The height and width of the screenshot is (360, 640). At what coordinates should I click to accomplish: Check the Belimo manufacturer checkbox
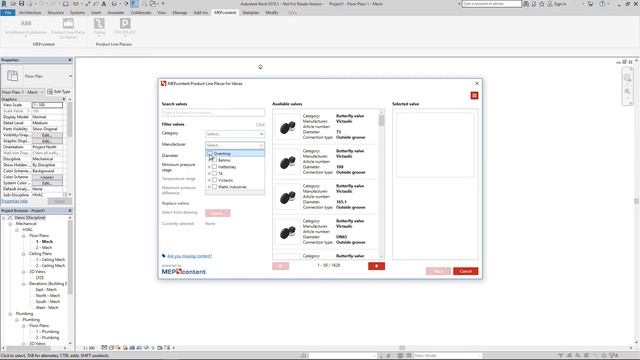click(x=214, y=160)
